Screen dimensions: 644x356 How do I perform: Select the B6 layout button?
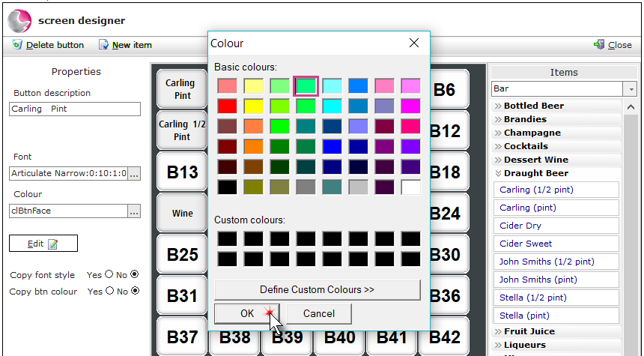click(449, 89)
